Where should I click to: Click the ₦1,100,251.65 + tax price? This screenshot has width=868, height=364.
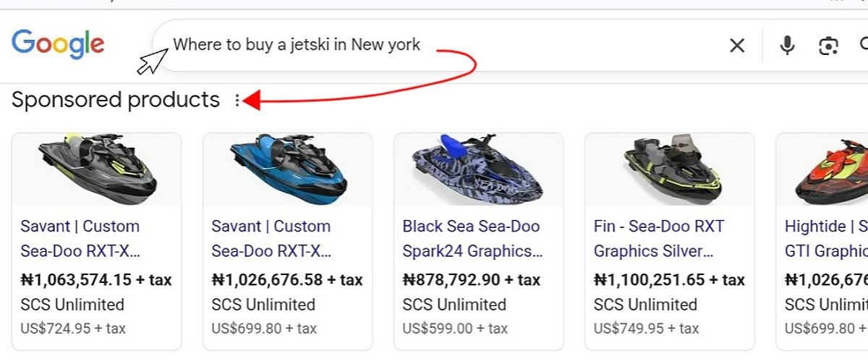pyautogui.click(x=669, y=279)
